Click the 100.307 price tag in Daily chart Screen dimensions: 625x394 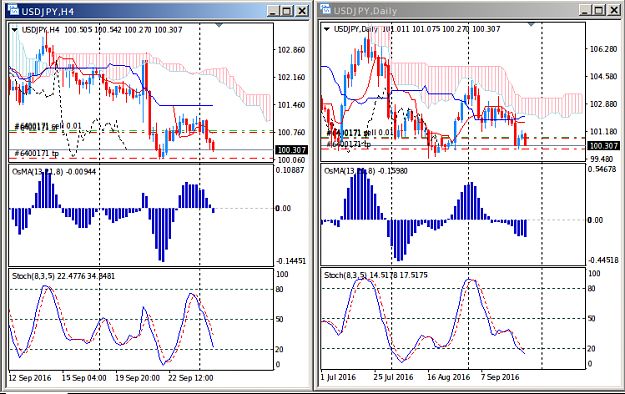604,146
